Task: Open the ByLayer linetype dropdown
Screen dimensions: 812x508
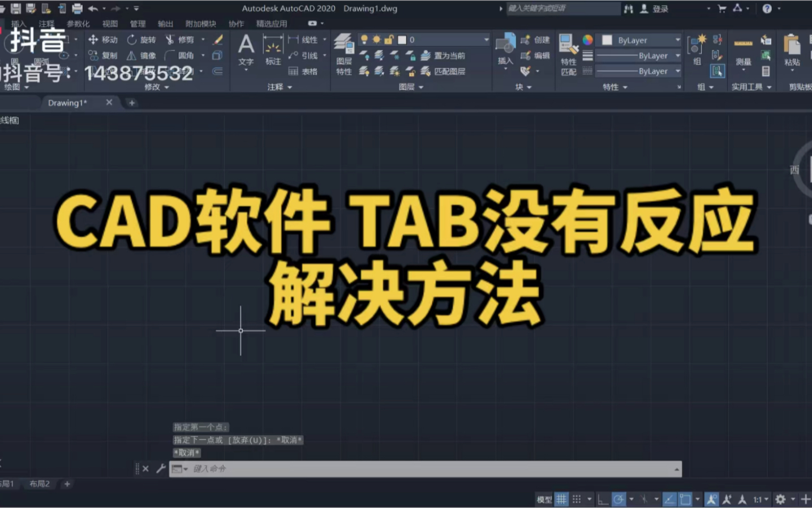Action: (x=639, y=71)
